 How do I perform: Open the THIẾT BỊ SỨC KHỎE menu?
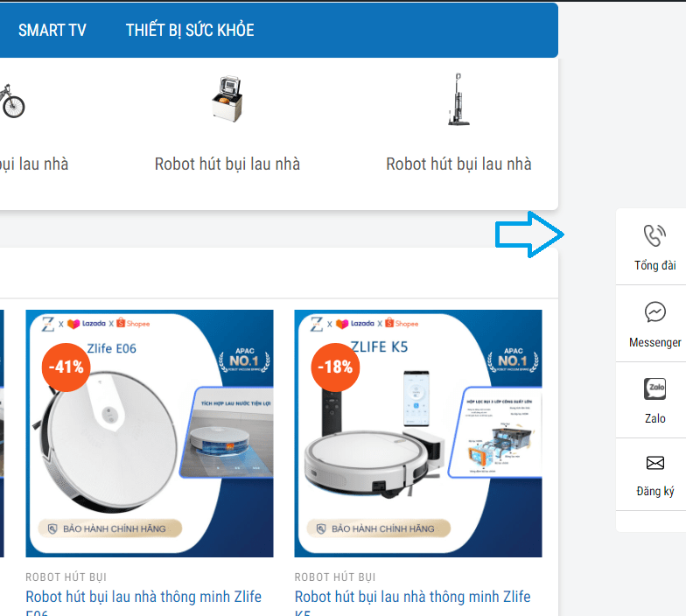pyautogui.click(x=190, y=31)
